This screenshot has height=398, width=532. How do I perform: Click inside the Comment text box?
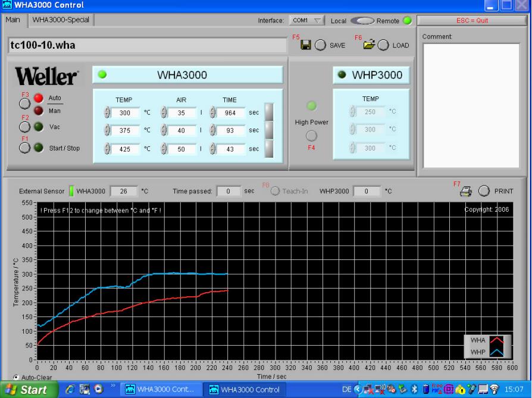pyautogui.click(x=471, y=105)
